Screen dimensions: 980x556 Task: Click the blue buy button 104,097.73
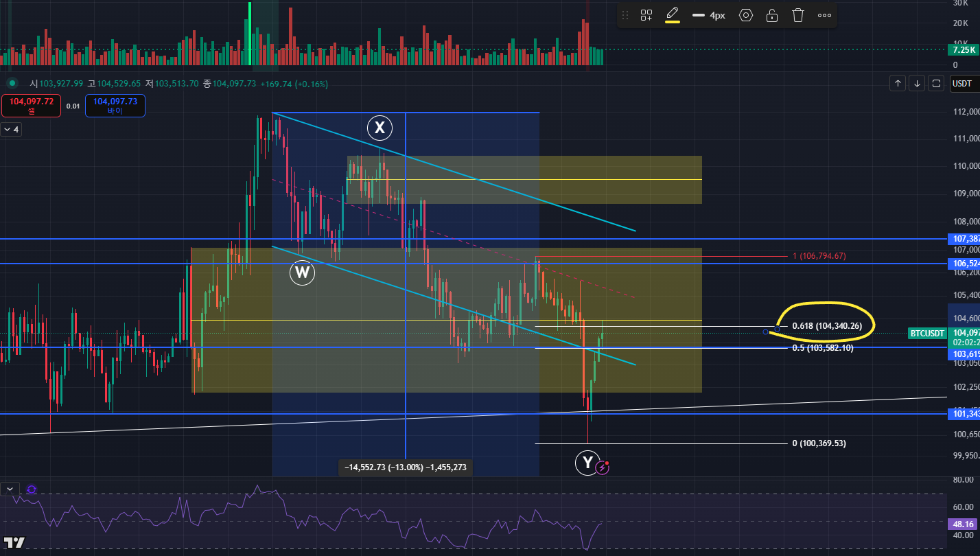[x=115, y=105]
